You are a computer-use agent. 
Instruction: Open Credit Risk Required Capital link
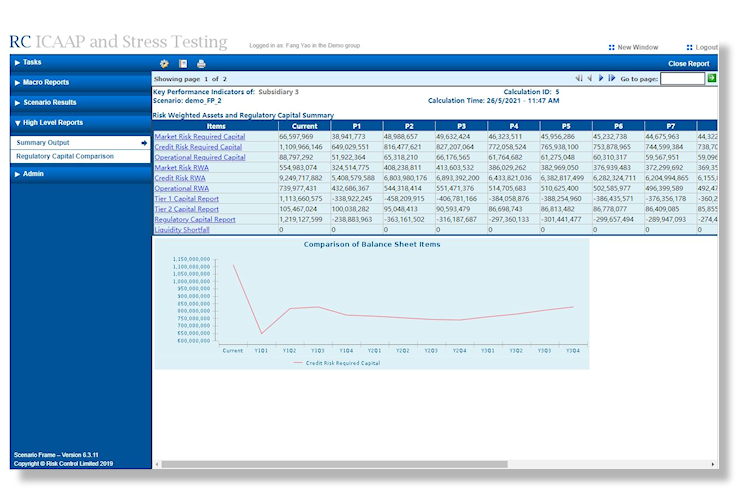tap(198, 147)
